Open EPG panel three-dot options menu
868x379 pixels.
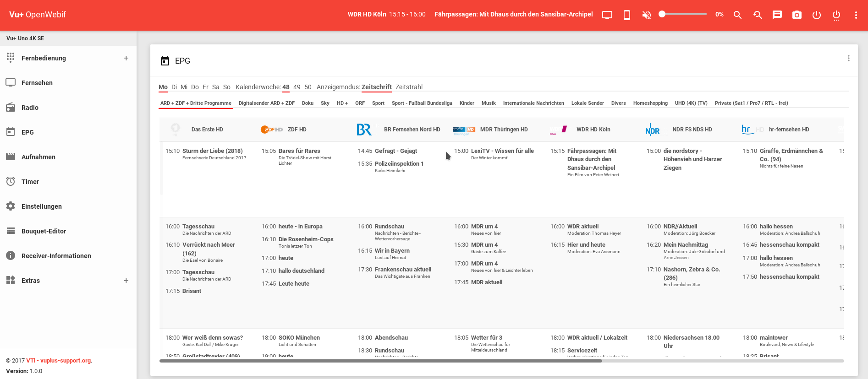coord(849,58)
